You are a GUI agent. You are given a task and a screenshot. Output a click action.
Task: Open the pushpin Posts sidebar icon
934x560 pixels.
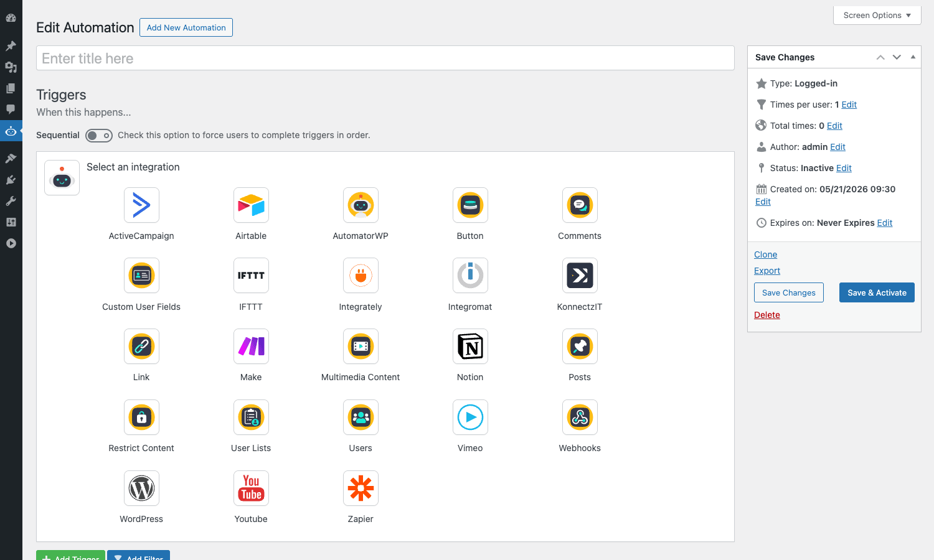(x=11, y=46)
